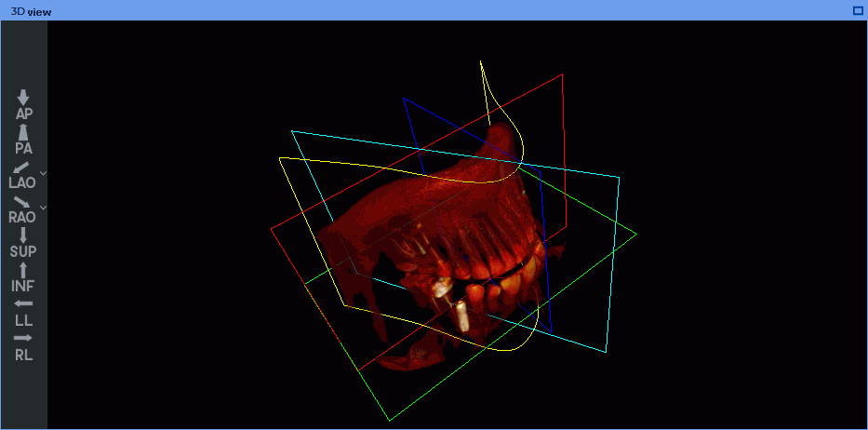868x430 pixels.
Task: Expand the LAO angle dropdown chevron
Action: 43,173
